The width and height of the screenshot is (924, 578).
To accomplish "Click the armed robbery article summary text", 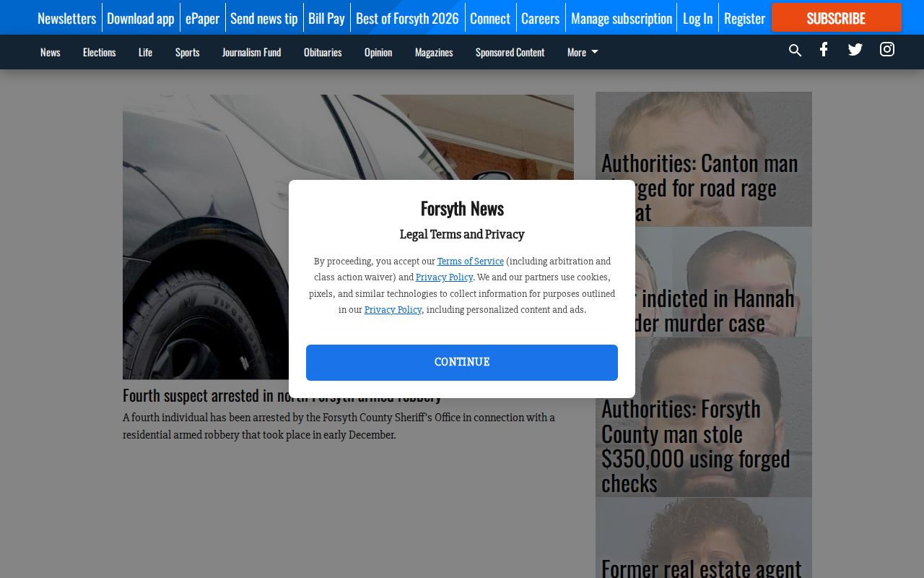I will tap(339, 426).
